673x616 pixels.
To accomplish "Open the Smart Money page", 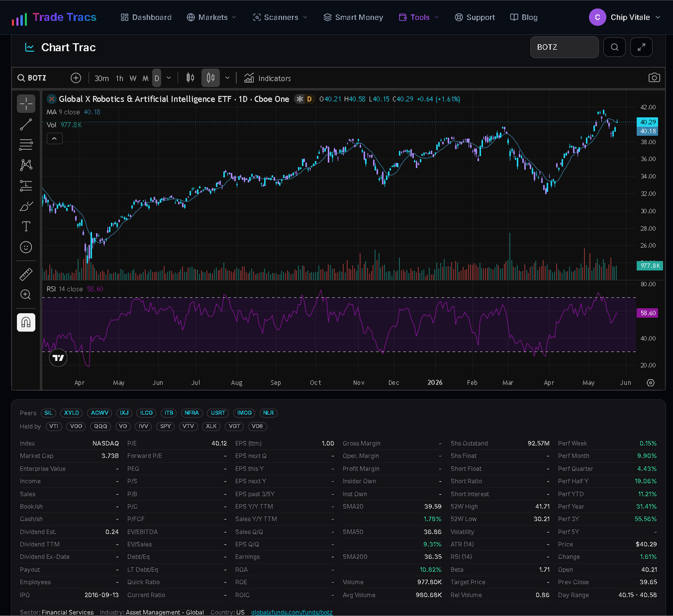I will [x=353, y=17].
